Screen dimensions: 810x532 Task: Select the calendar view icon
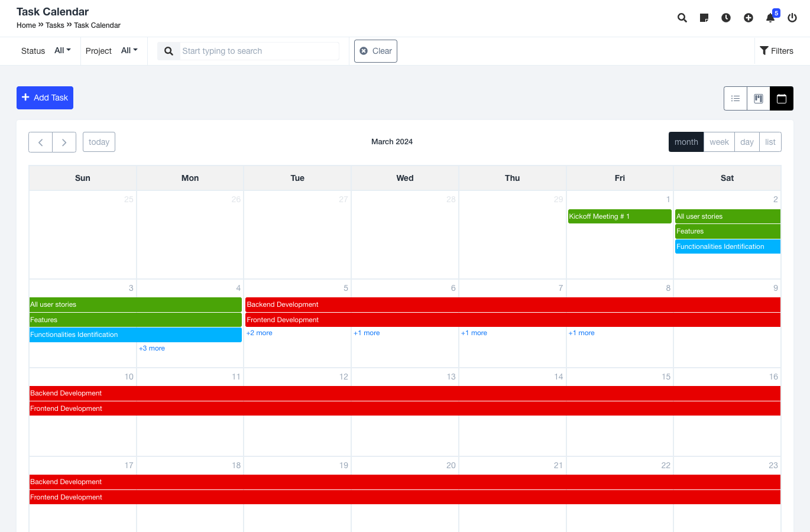(781, 99)
